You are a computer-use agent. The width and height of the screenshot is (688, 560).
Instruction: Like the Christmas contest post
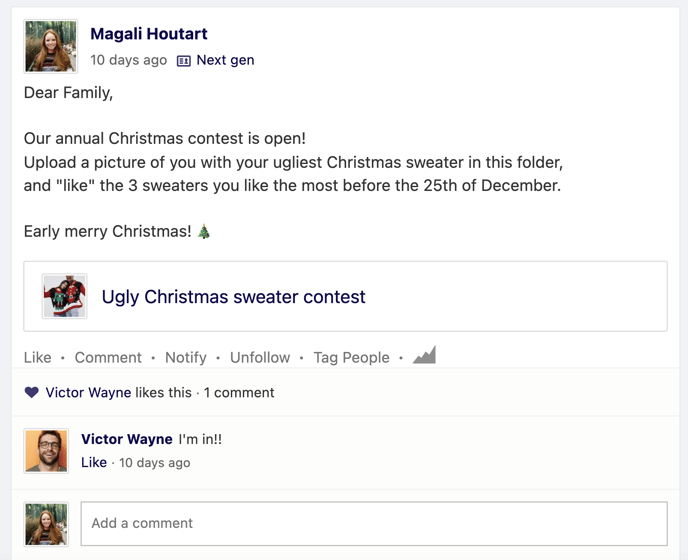point(37,357)
